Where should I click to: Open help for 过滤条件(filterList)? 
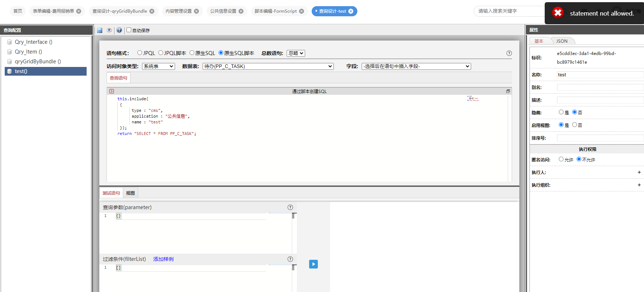pyautogui.click(x=290, y=259)
